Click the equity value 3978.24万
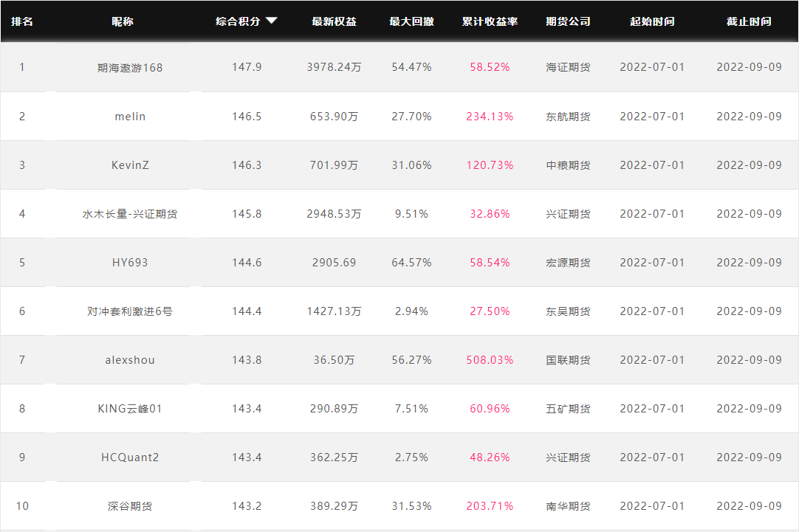This screenshot has height=532, width=799. 334,67
